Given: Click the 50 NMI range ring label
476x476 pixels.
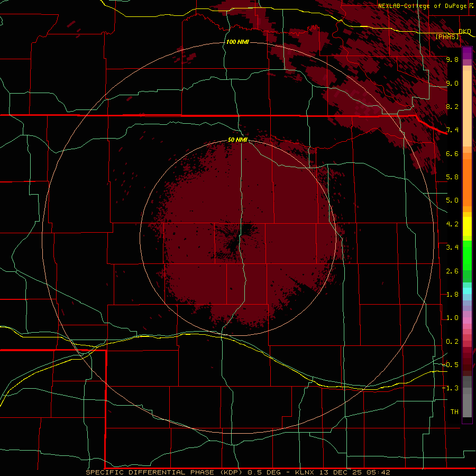Looking at the screenshot, I should click(x=237, y=140).
